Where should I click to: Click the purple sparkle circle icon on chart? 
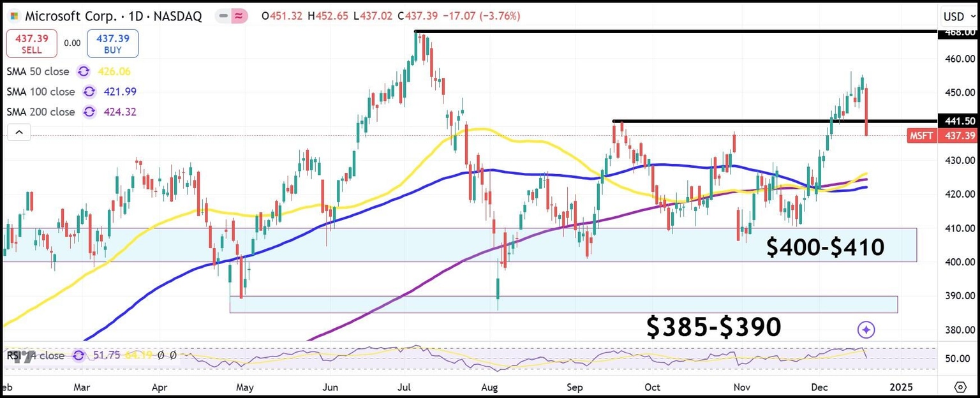(866, 330)
